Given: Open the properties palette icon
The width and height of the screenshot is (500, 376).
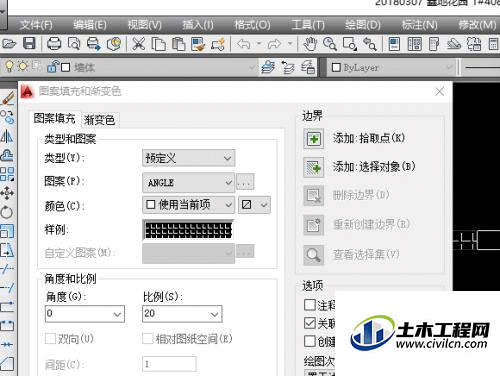Looking at the screenshot, I should point(394,44).
